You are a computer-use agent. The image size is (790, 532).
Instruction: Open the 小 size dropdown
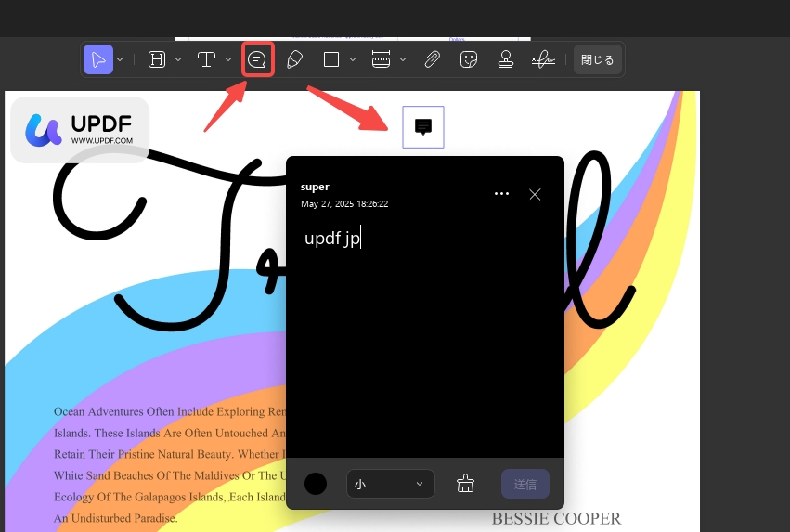(x=391, y=484)
